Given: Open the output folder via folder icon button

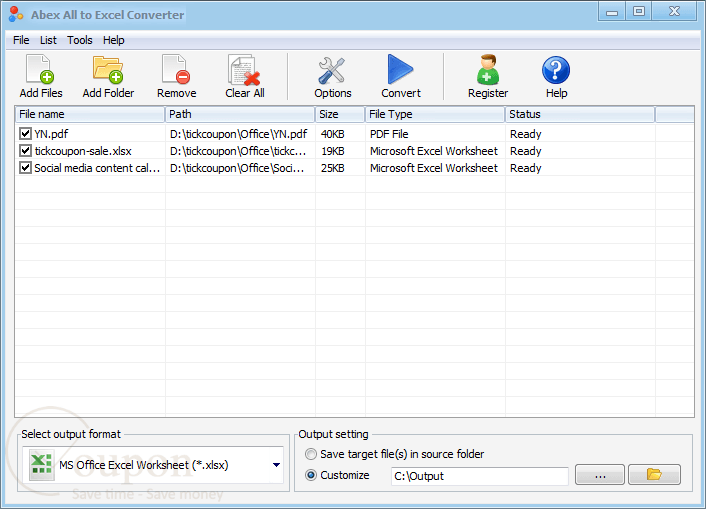Looking at the screenshot, I should [x=654, y=475].
